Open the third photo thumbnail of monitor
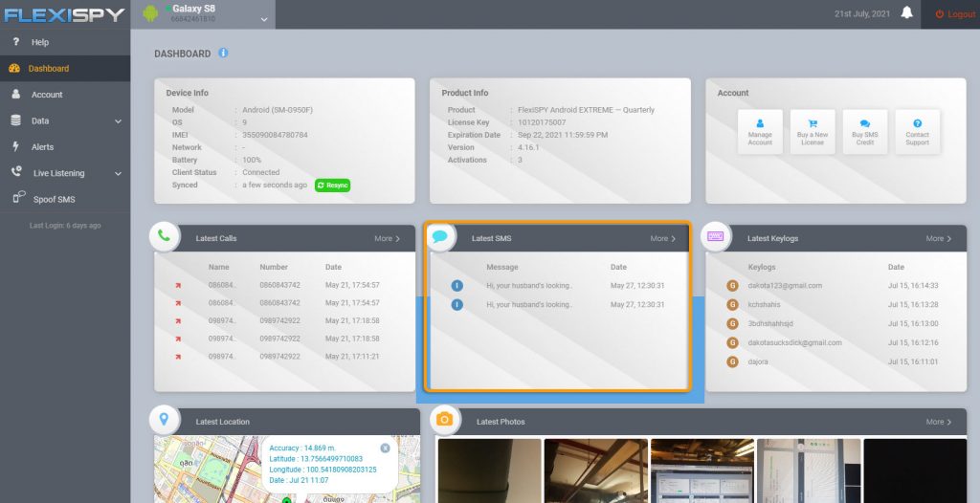 pos(702,470)
